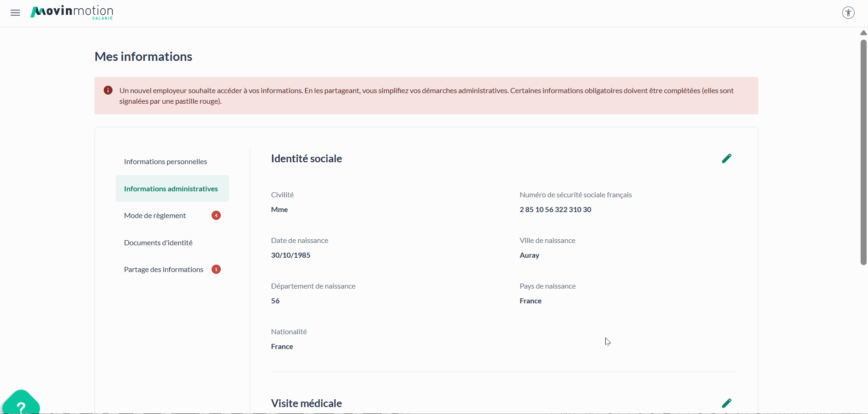The width and height of the screenshot is (868, 414).
Task: Click the Movinmotion Salarié logo
Action: pyautogui.click(x=72, y=12)
